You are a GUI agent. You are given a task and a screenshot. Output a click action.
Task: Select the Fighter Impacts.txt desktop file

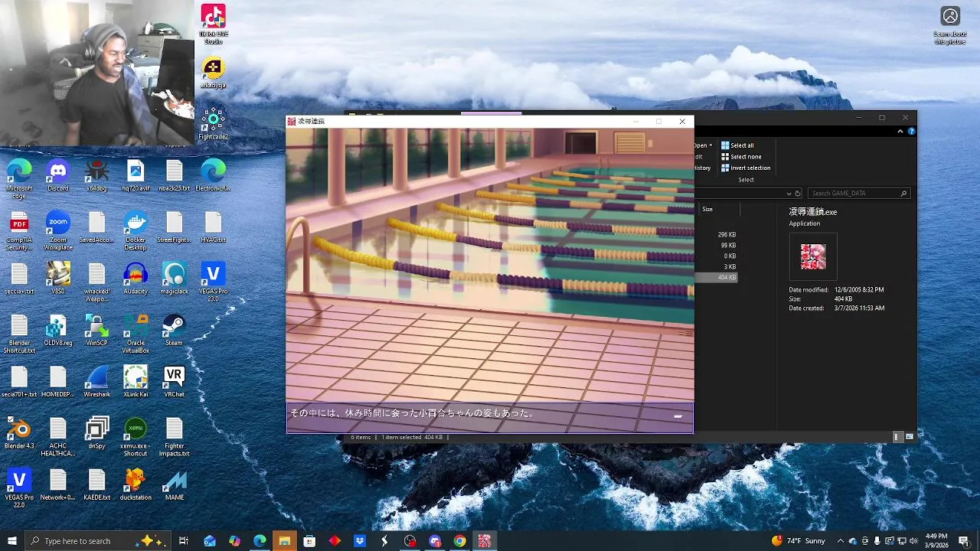(x=174, y=436)
